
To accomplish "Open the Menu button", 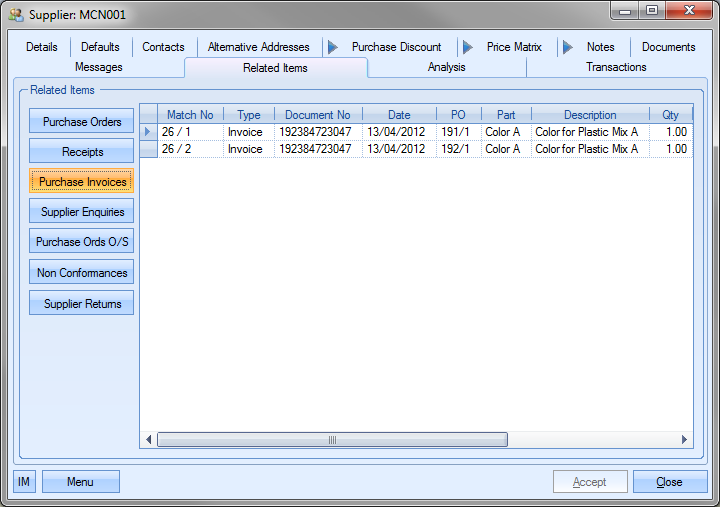I will (80, 482).
